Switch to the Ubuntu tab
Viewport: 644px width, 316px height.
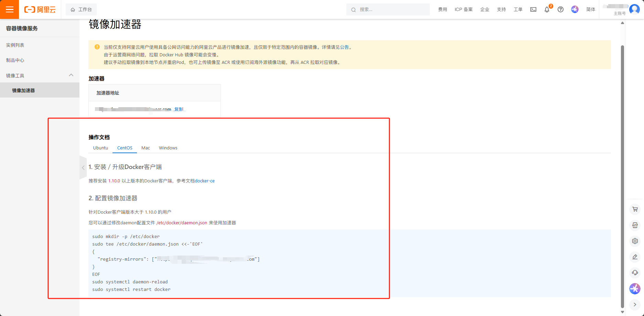(100, 148)
